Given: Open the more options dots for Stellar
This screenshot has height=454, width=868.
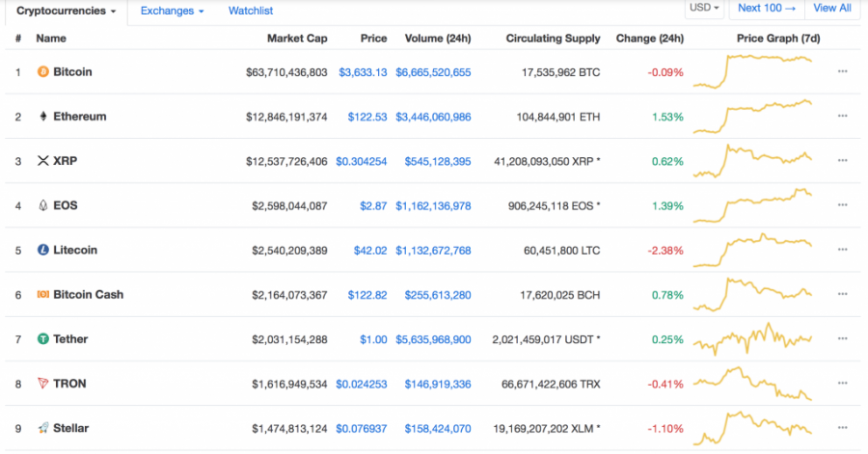Looking at the screenshot, I should point(843,427).
